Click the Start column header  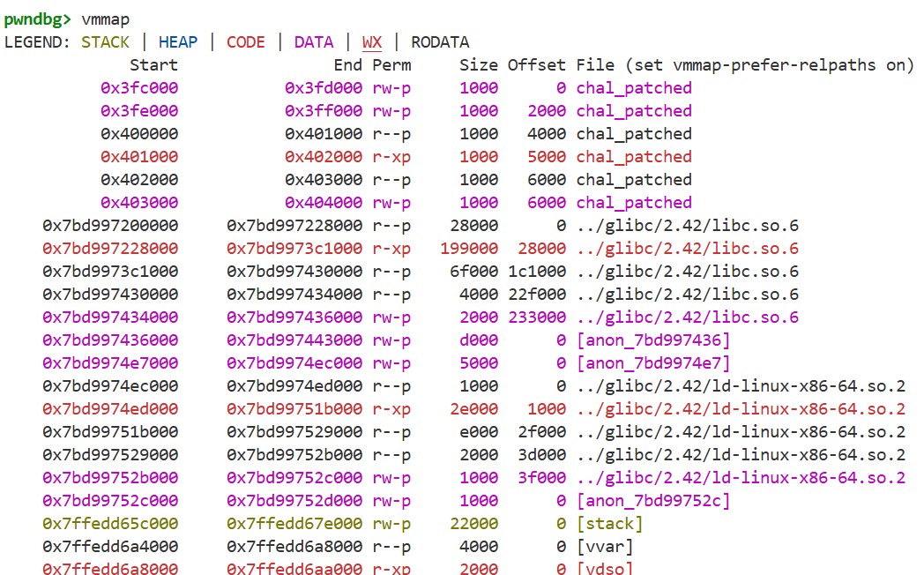153,64
